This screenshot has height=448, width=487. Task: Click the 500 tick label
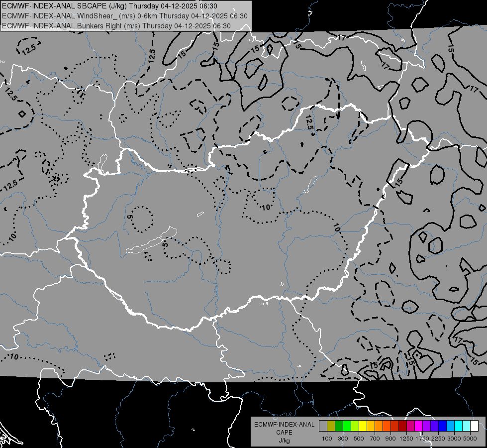click(x=359, y=439)
